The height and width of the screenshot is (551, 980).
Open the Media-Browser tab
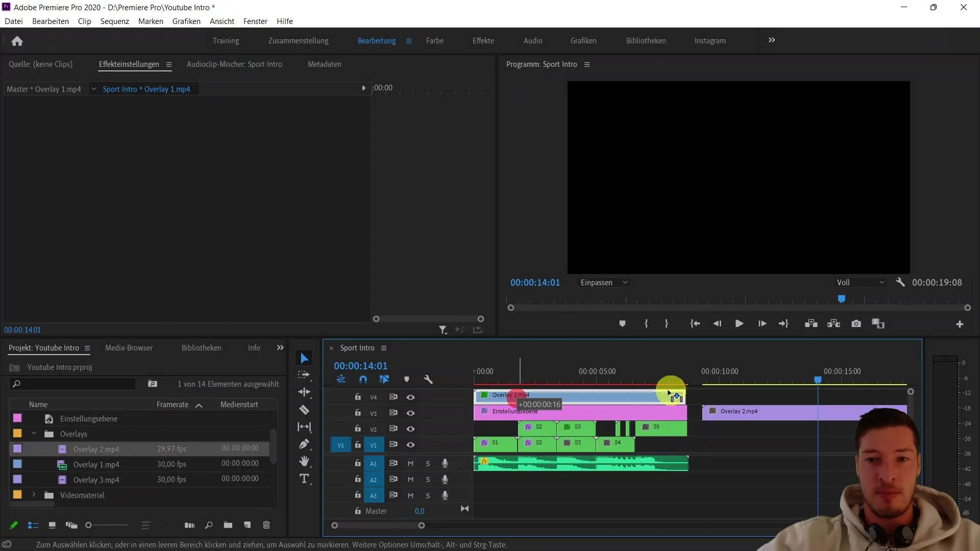click(129, 347)
